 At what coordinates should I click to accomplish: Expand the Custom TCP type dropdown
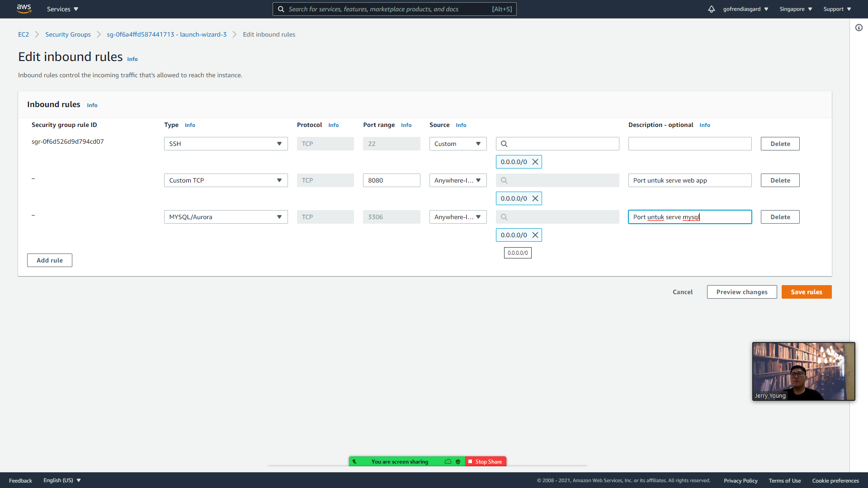[226, 180]
